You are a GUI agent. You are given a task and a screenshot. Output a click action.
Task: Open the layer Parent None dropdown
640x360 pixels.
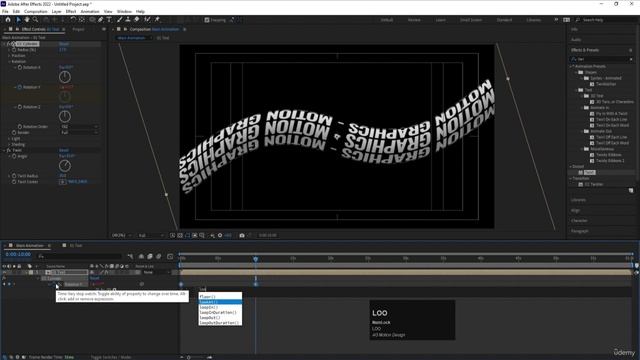pyautogui.click(x=157, y=272)
